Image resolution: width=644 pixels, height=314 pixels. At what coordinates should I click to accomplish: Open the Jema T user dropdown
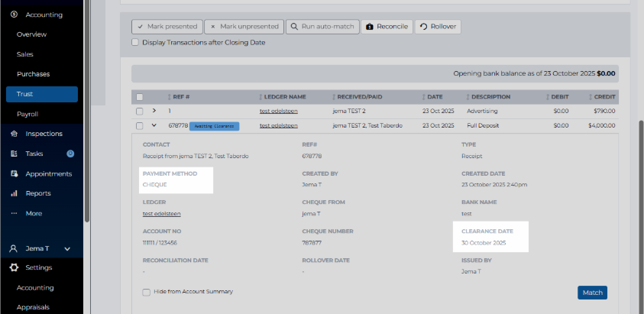[x=67, y=249]
